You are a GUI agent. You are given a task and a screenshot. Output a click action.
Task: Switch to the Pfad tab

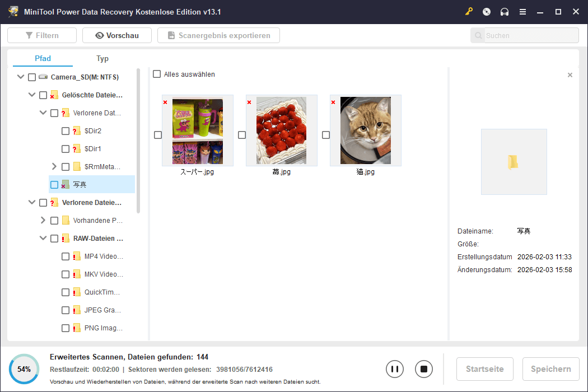43,58
